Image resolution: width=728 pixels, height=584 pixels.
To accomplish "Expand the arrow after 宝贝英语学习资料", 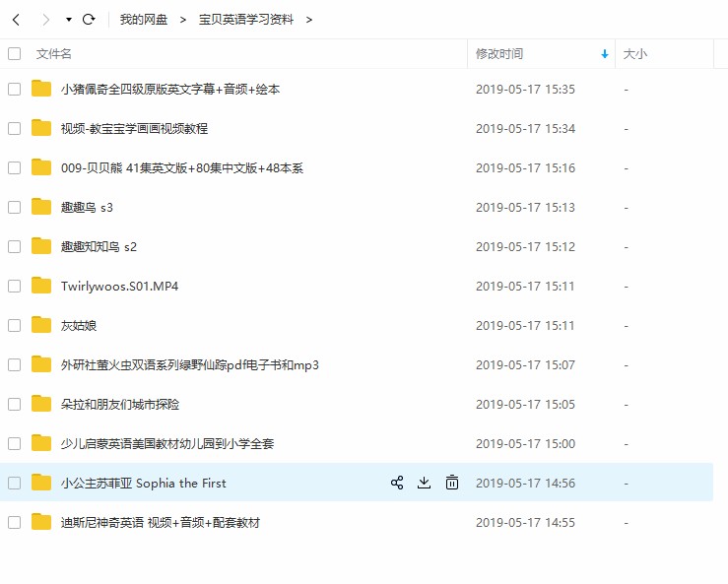I will 309,20.
